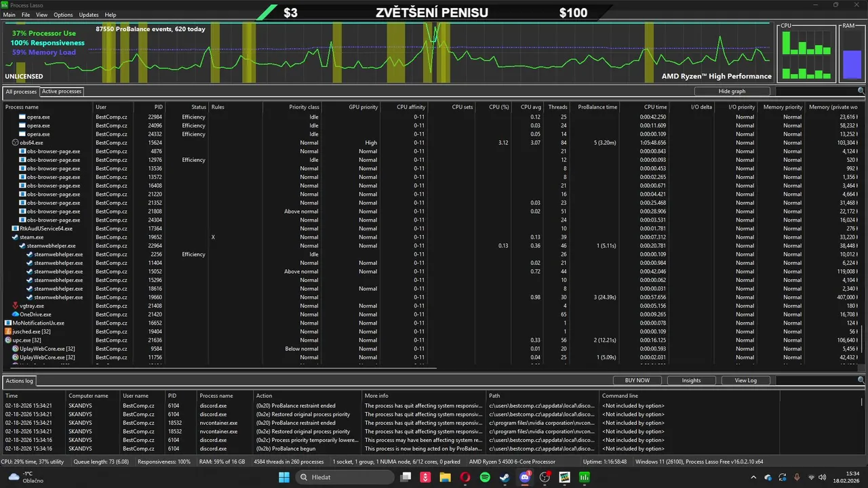Click Process Lasso taskbar icon
Viewport: 868px width, 488px height.
585,477
